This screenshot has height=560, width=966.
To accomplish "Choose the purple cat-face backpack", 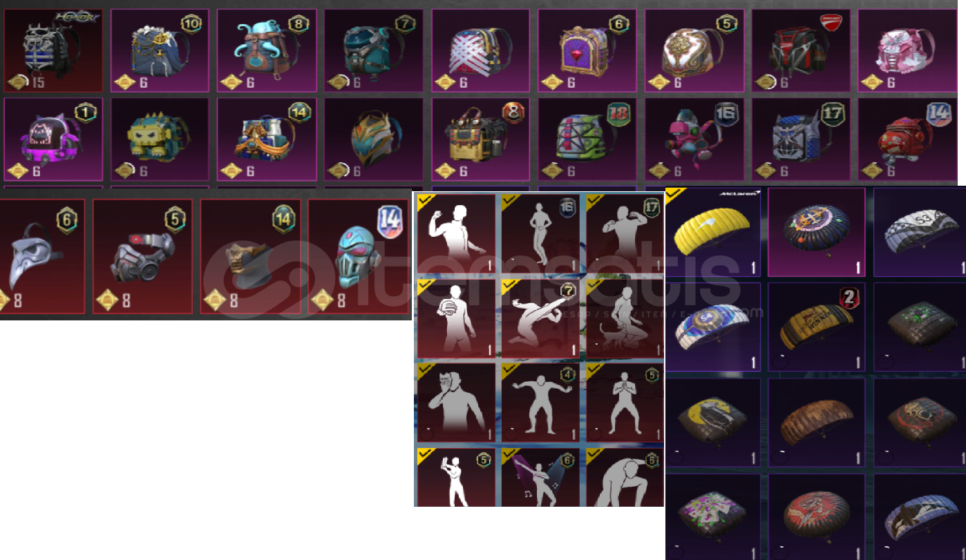I will coord(53,139).
